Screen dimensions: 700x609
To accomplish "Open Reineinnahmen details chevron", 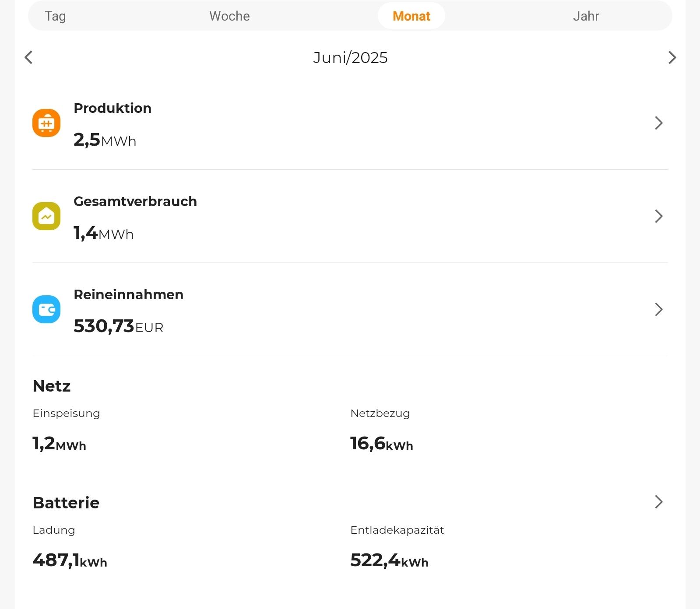I will 658,309.
